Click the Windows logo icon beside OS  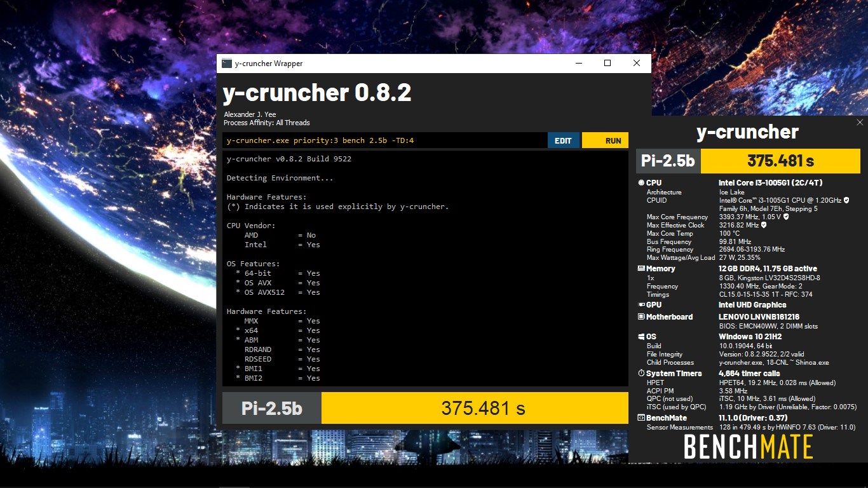(x=641, y=337)
